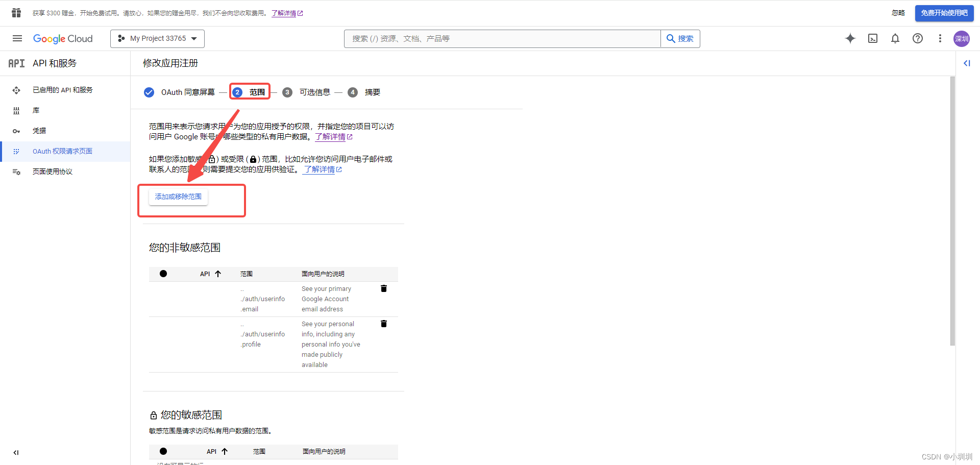Viewport: 980px width, 465px height.
Task: Open the My Project 33765 project selector
Action: [x=157, y=38]
